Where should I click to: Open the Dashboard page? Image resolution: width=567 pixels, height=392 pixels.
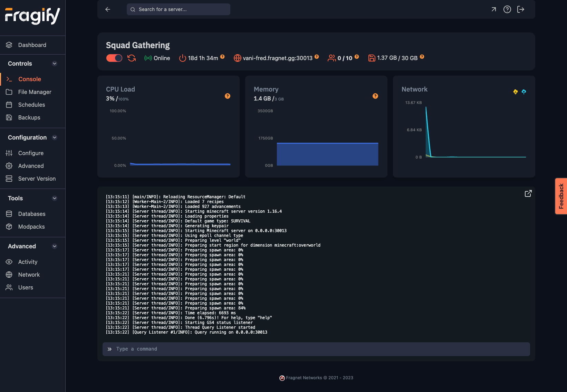click(32, 45)
